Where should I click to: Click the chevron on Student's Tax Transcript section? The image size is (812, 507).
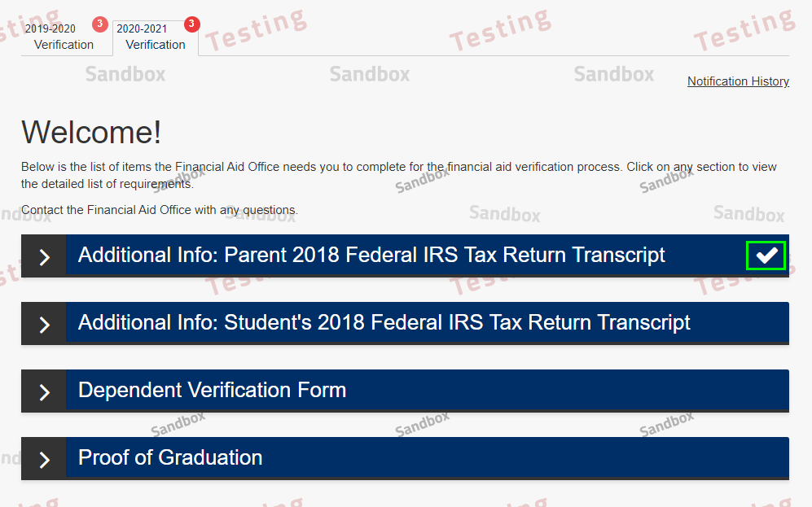point(43,323)
